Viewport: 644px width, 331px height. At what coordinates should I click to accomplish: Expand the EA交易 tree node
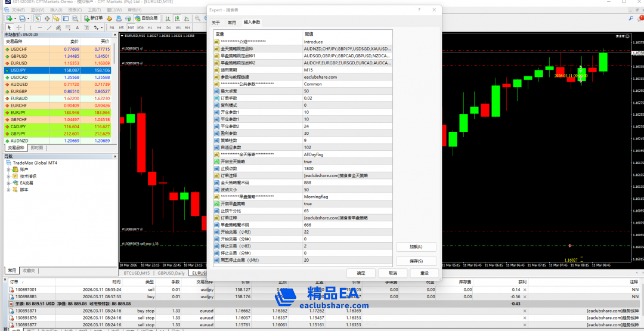8,183
